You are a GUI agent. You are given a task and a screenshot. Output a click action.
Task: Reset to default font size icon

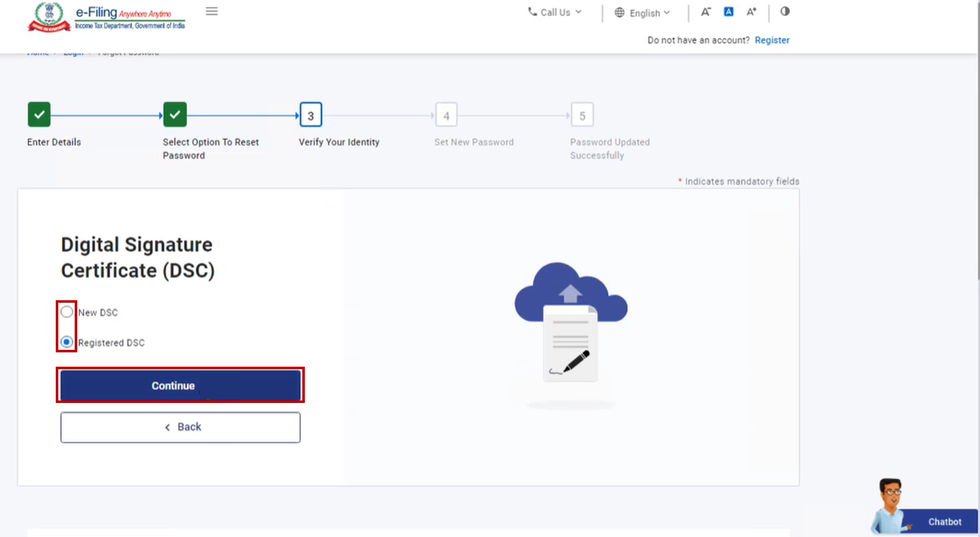pyautogui.click(x=728, y=12)
